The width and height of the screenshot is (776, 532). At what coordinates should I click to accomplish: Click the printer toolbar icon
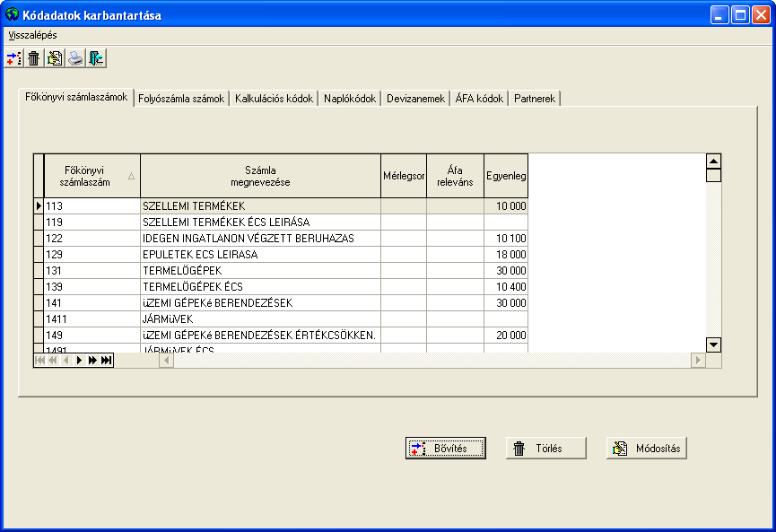[x=75, y=58]
